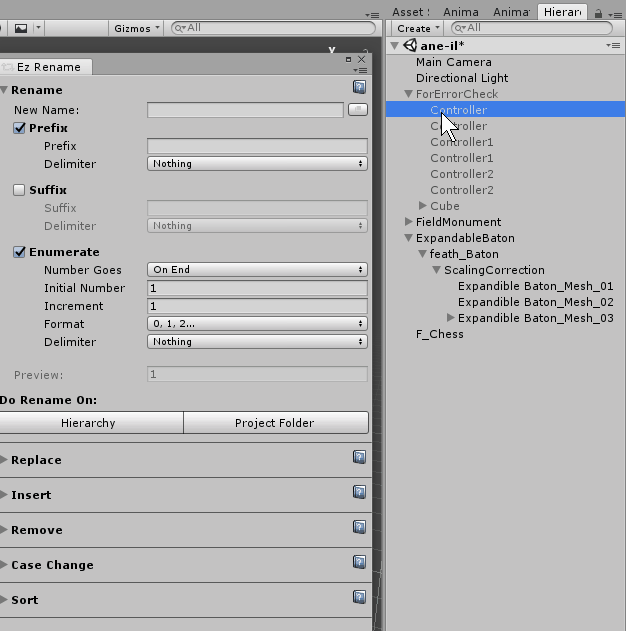
Task: Uncheck the Enumerate checkbox
Action: pos(19,252)
